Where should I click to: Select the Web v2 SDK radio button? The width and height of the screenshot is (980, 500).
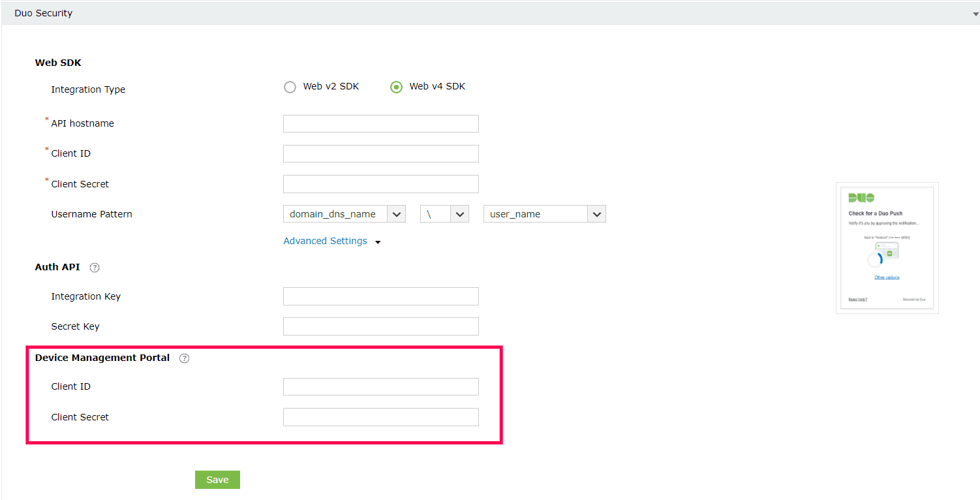(290, 87)
